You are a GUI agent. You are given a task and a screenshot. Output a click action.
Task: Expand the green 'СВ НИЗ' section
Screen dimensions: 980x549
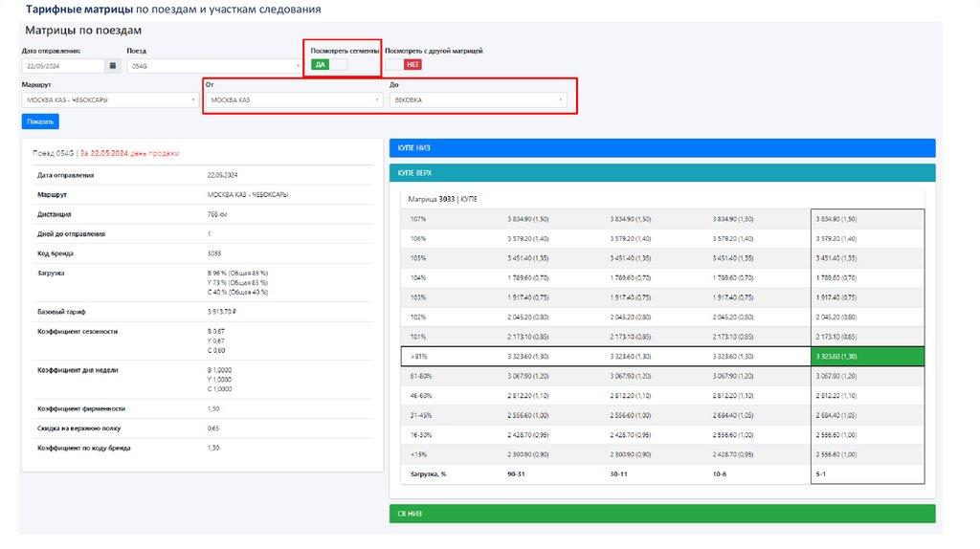coord(661,514)
